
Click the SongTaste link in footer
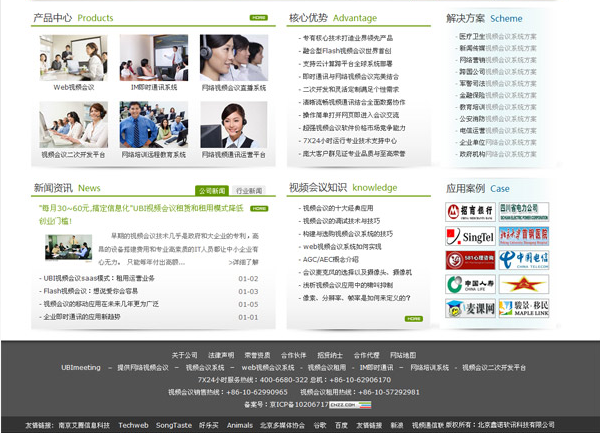point(173,425)
